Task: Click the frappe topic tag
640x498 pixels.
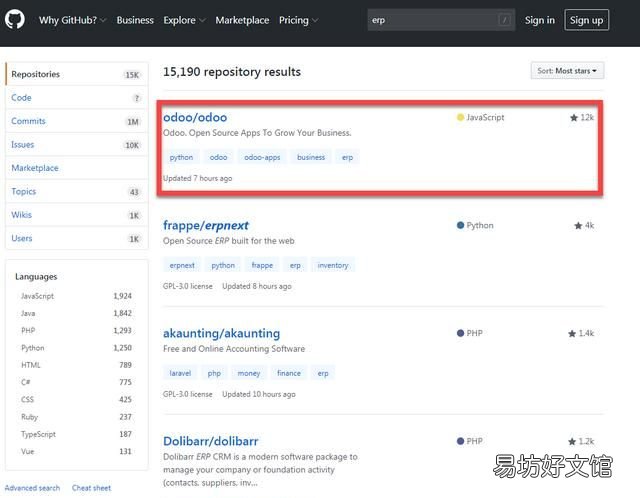Action: tap(262, 265)
